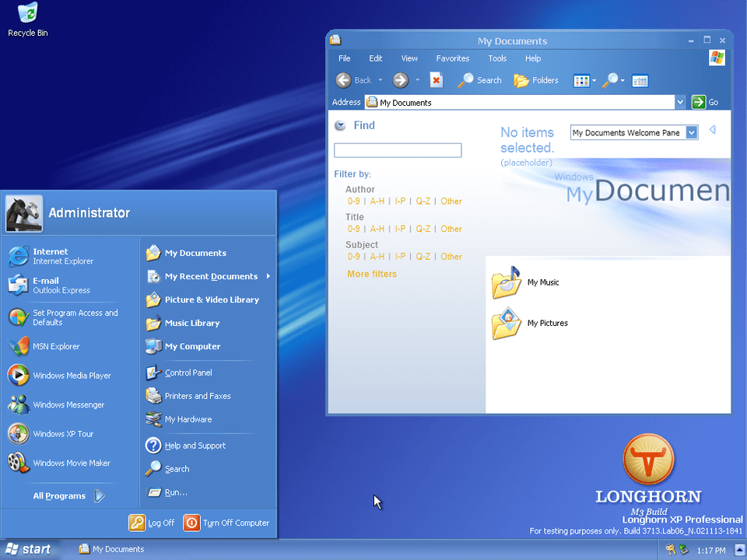Open the Tools menu
747x560 pixels.
point(497,58)
